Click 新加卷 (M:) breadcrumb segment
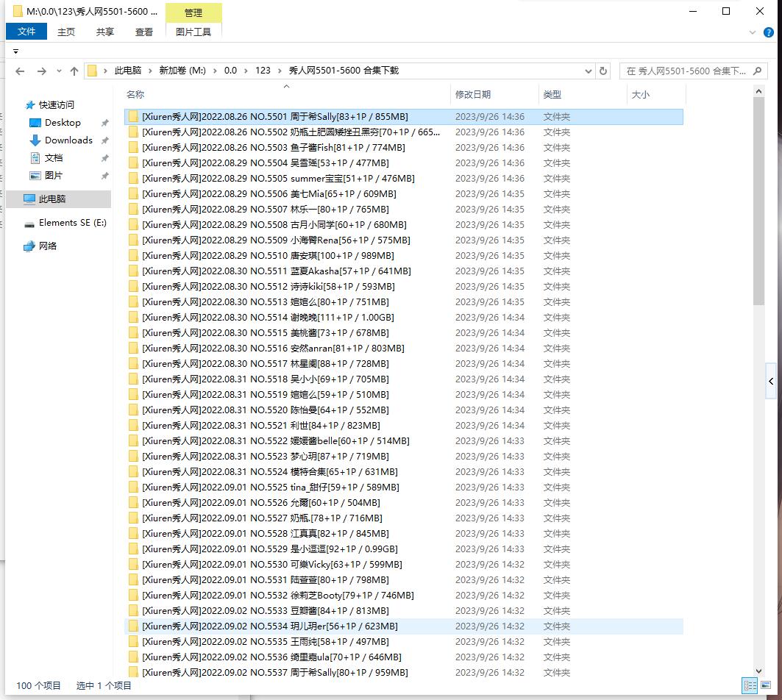The width and height of the screenshot is (782, 700). [182, 71]
